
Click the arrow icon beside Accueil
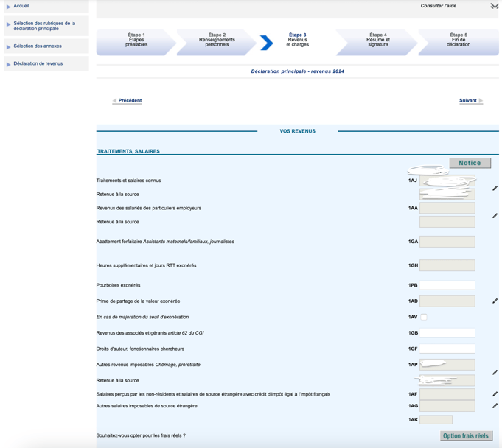[8, 6]
